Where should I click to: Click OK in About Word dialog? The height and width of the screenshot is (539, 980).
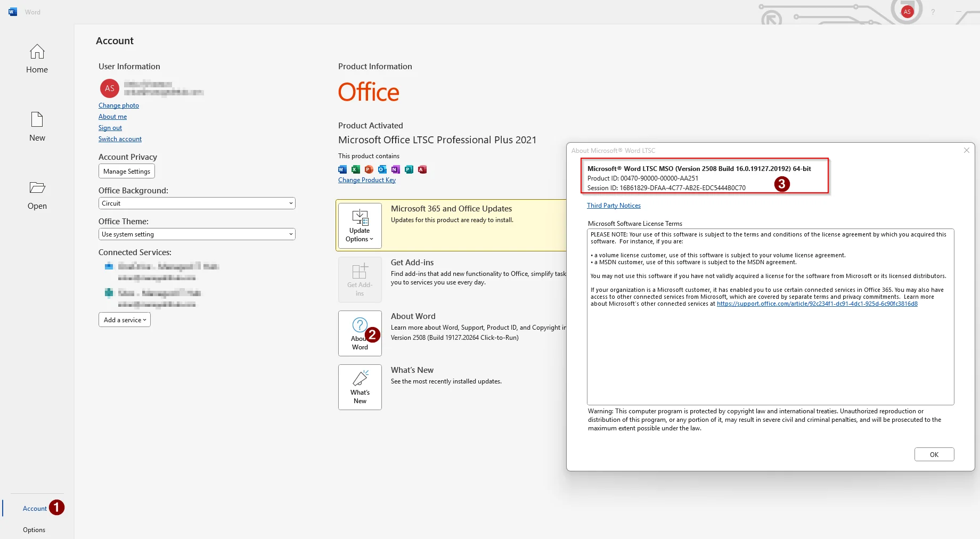pos(934,454)
